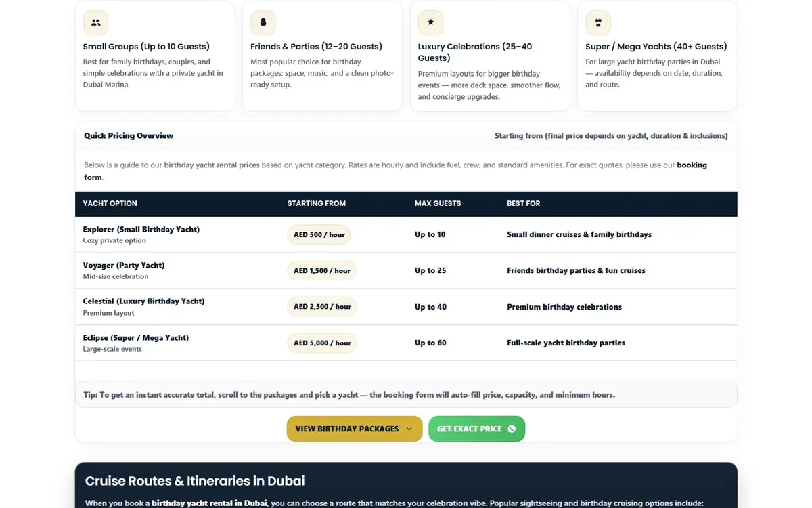Select the Explorer (Small Birthday Yacht) row title
Viewport: 812px width, 508px height.
coord(141,229)
